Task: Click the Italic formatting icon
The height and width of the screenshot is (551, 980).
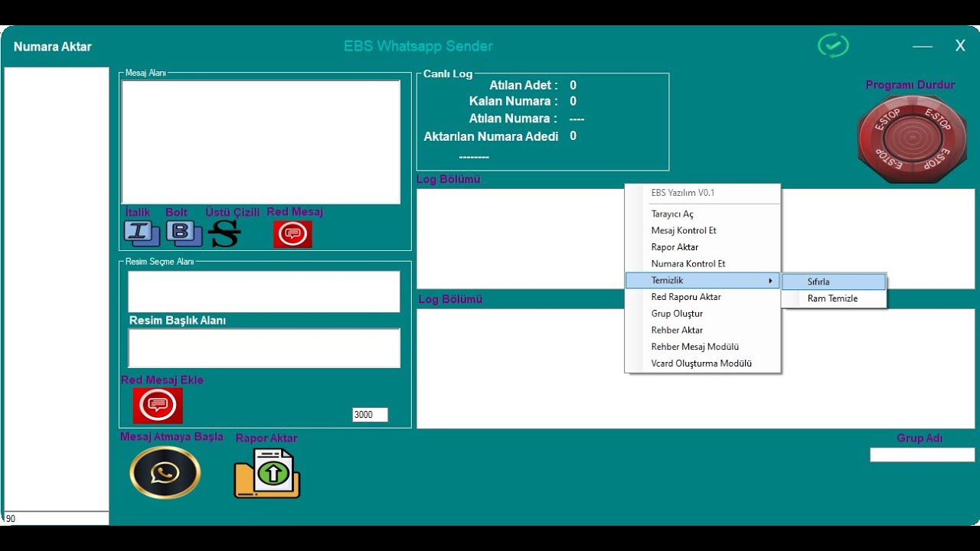Action: coord(142,233)
